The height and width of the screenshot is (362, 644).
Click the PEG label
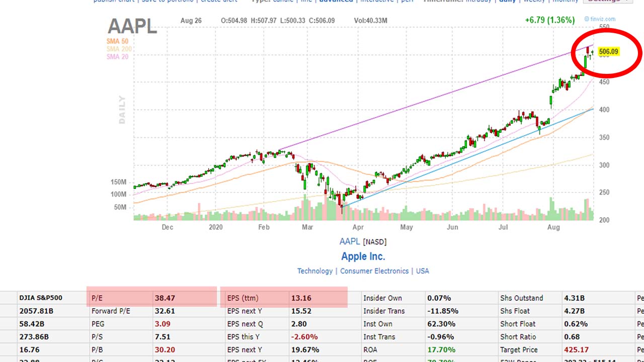(98, 324)
